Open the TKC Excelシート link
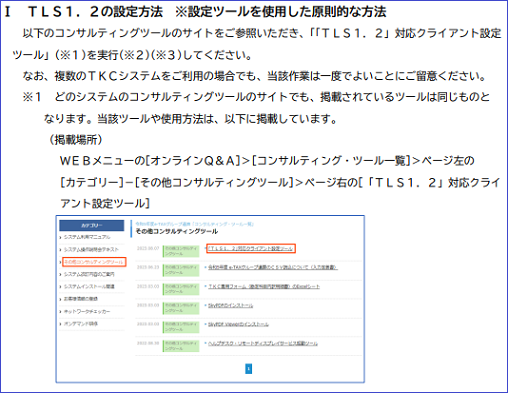Viewport: 508px width, 393px height. coord(264,286)
